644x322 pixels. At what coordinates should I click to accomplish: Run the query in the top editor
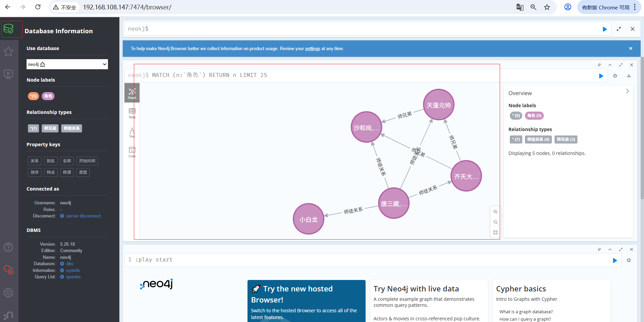click(605, 29)
